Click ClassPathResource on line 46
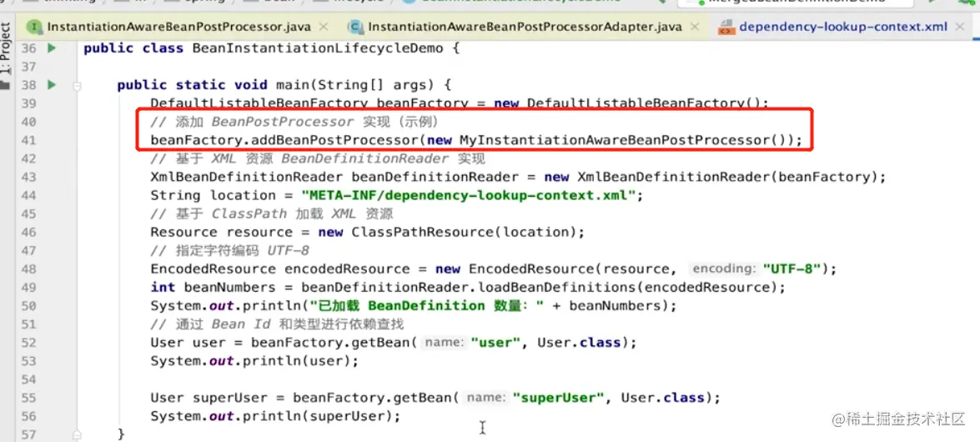980x442 pixels. tap(423, 233)
